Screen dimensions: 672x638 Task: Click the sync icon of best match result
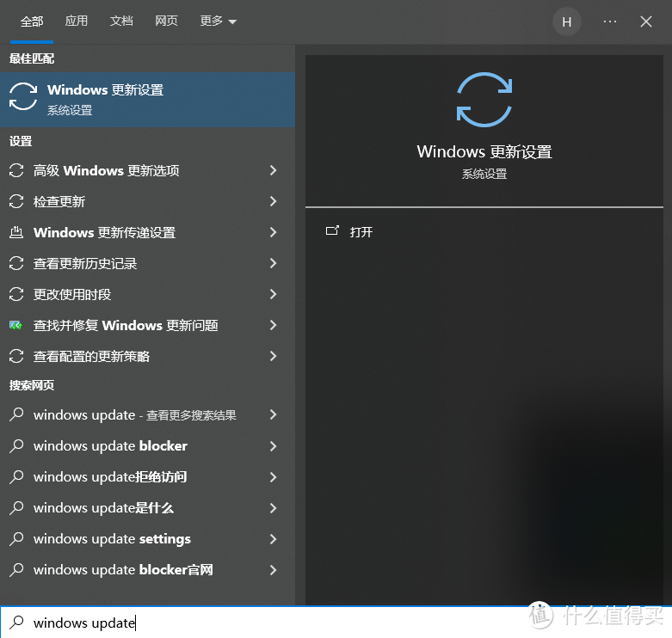click(x=23, y=96)
